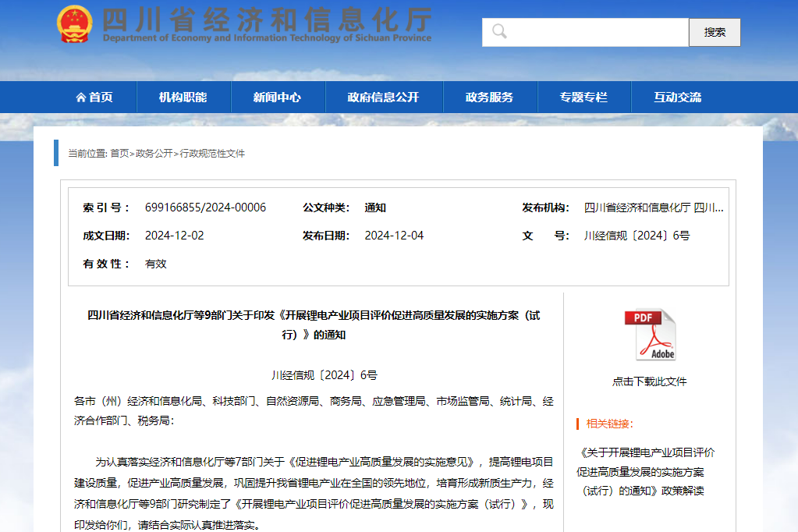Image resolution: width=798 pixels, height=532 pixels.
Task: Open the 政府信息公开 menu
Action: (384, 96)
